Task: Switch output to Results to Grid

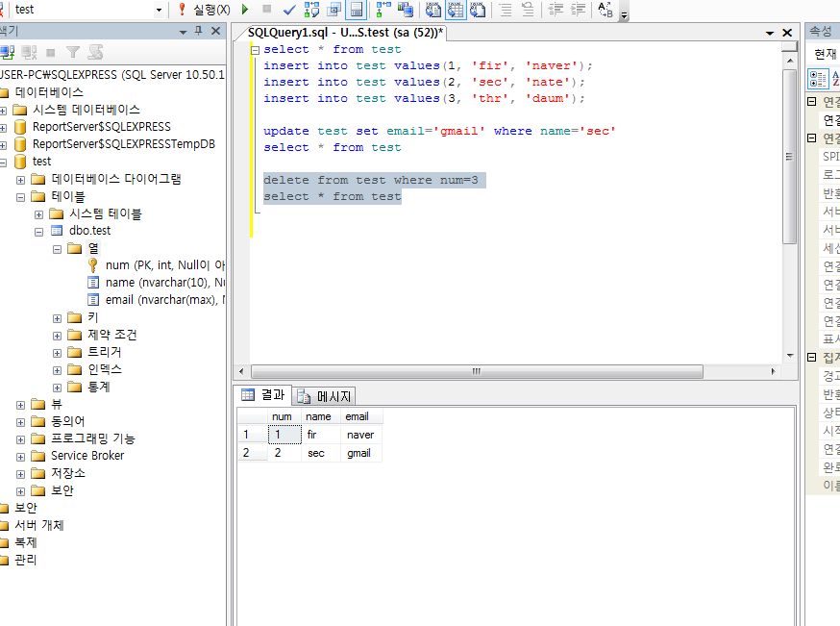Action: point(456,9)
